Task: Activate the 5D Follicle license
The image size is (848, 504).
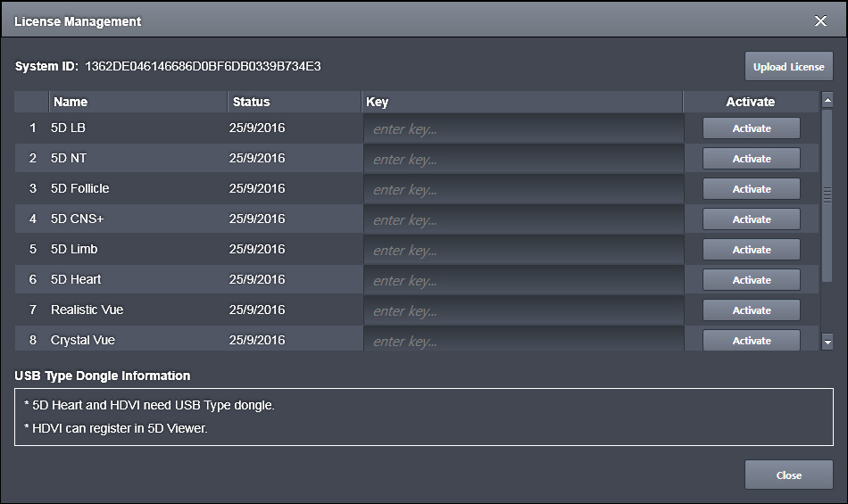Action: [751, 189]
